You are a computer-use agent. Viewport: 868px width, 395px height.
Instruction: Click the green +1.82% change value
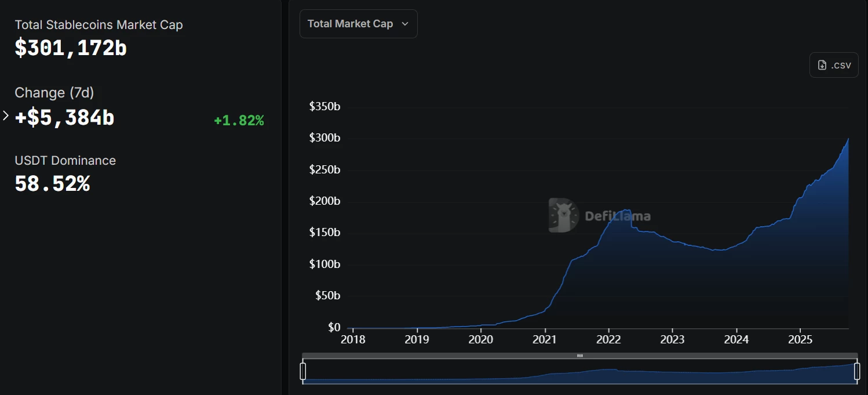click(x=239, y=121)
